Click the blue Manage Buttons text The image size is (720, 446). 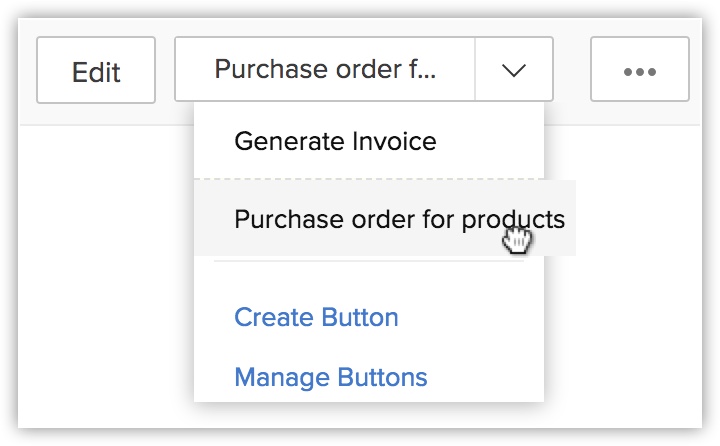click(x=330, y=377)
